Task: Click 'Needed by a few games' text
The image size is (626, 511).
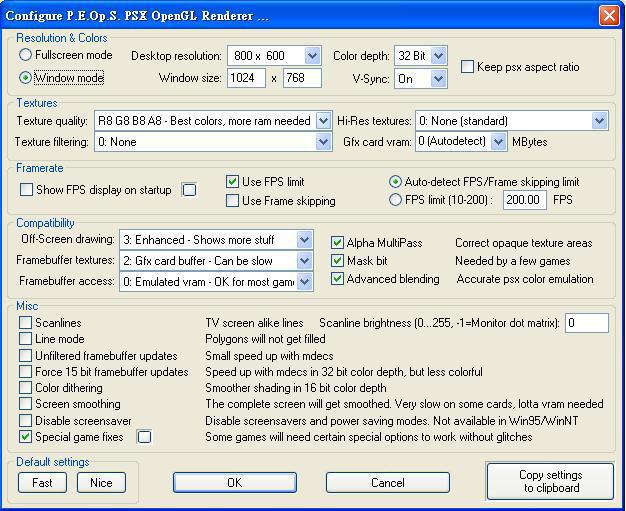Action: 513,261
